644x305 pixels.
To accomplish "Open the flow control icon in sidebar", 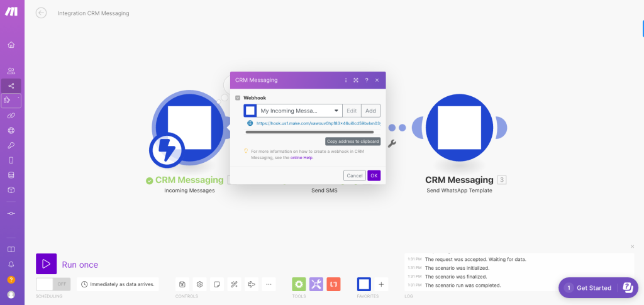I will point(11,213).
